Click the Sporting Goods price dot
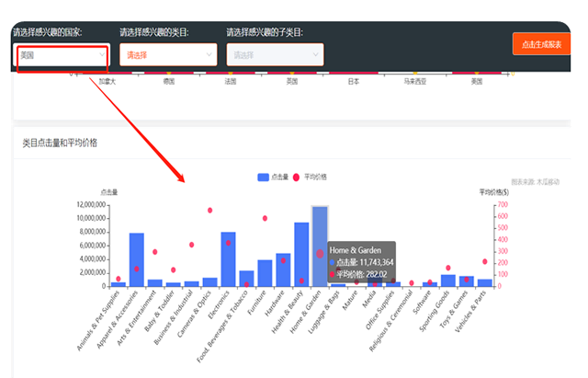Viewport: 588px width, 378px height. [447, 268]
